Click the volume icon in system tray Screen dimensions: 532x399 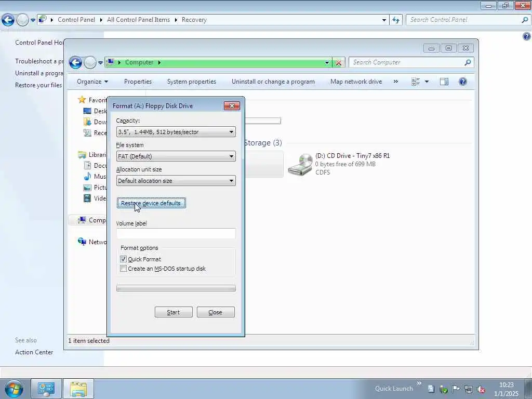click(x=481, y=389)
